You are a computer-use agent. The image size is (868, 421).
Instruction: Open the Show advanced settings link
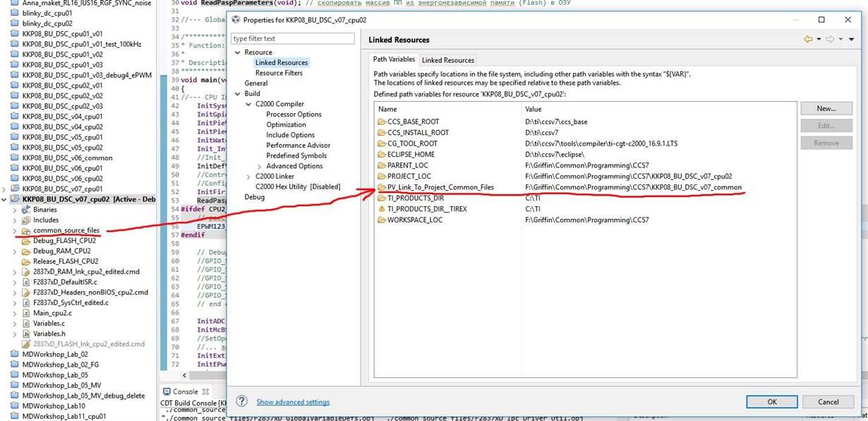pyautogui.click(x=293, y=402)
